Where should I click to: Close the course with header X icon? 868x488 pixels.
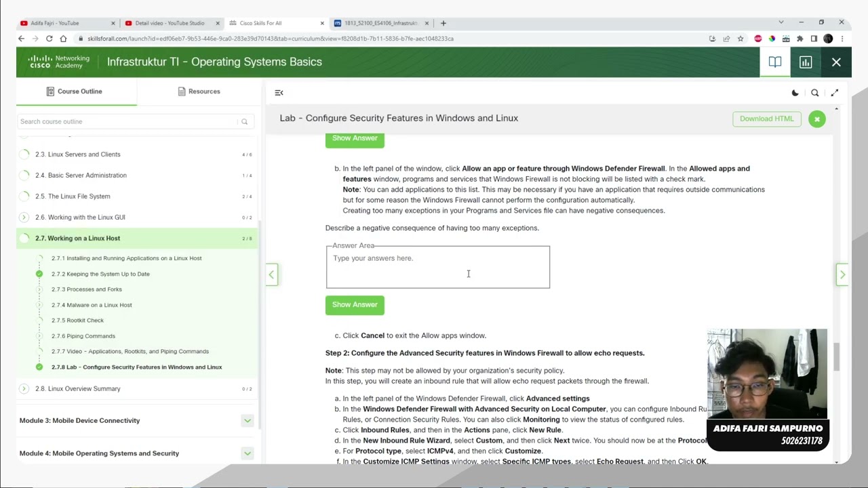coord(836,62)
